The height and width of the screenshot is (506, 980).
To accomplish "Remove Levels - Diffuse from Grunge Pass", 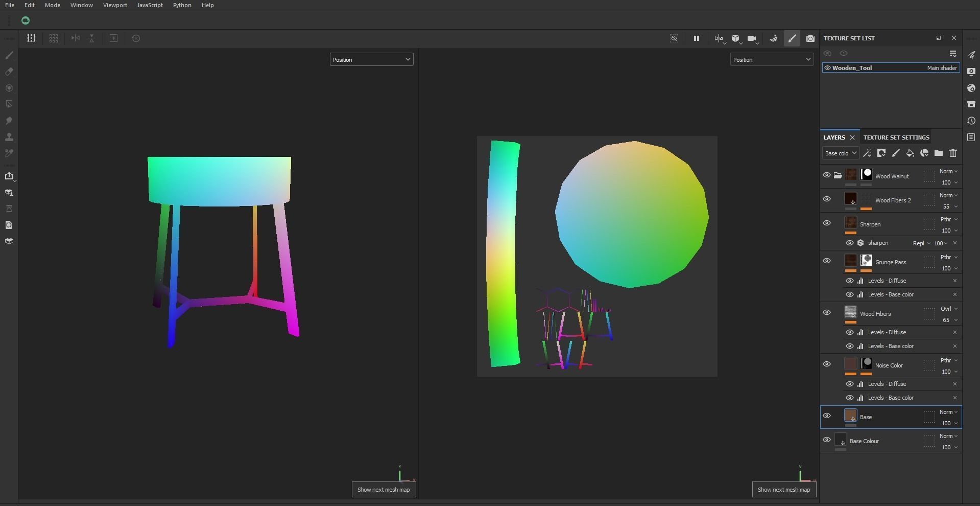I will (955, 281).
